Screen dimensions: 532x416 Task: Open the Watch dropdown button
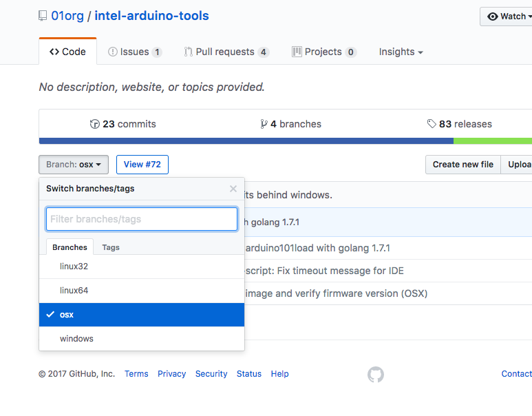tap(507, 17)
